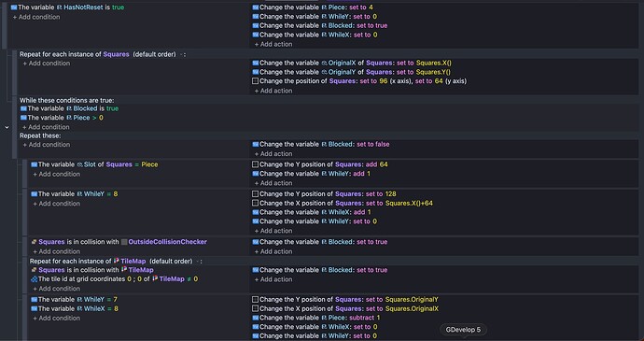Add a condition below 'WhileX = 8'
644x341 pixels.
(x=57, y=318)
